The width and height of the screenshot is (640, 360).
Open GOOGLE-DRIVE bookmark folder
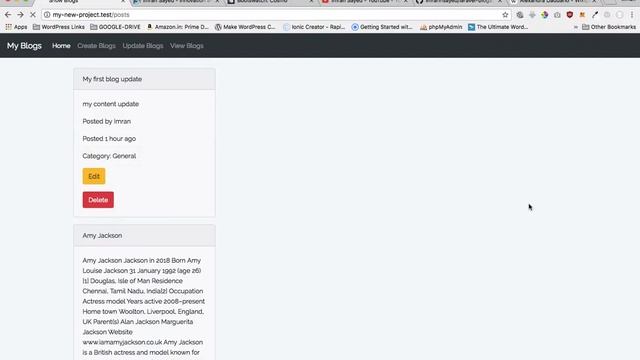115,27
